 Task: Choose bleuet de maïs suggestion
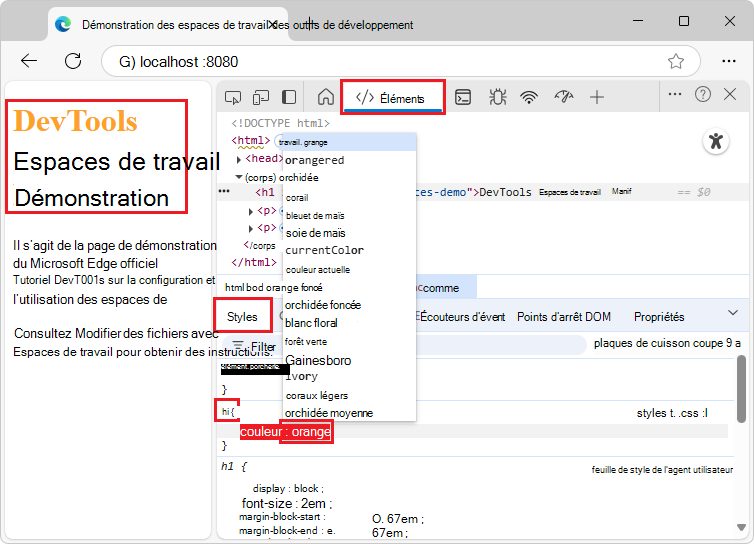[349, 215]
